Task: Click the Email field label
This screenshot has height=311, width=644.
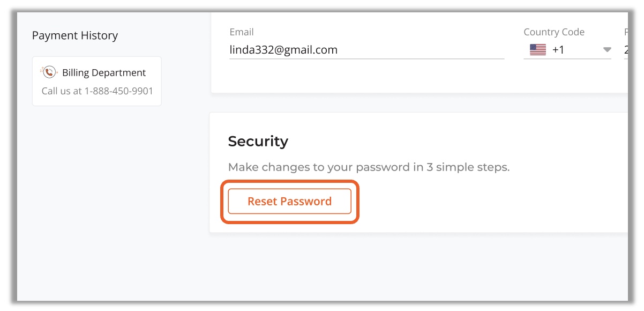Action: pyautogui.click(x=242, y=32)
